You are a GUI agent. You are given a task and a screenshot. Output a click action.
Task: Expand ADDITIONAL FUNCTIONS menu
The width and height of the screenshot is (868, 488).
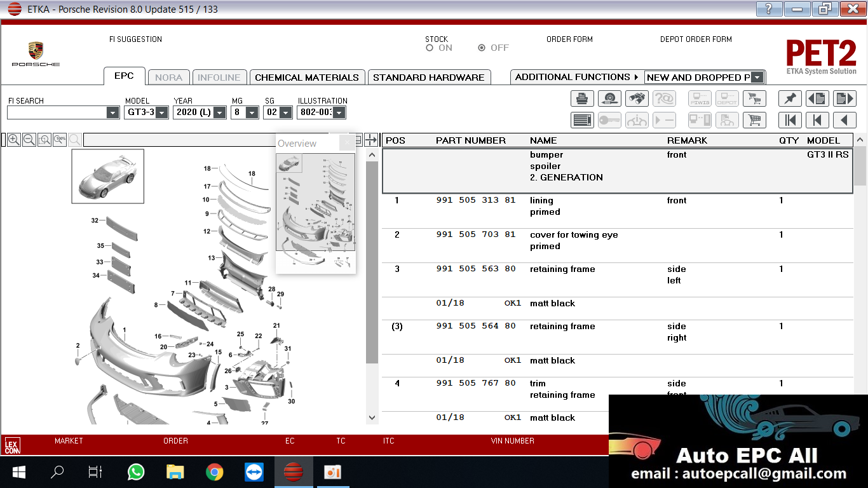pos(577,77)
